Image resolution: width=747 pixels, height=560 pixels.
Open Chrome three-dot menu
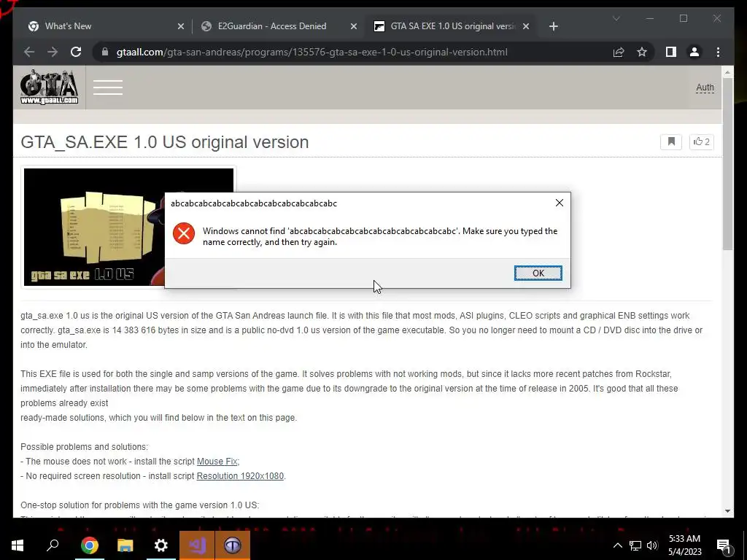[x=718, y=52]
